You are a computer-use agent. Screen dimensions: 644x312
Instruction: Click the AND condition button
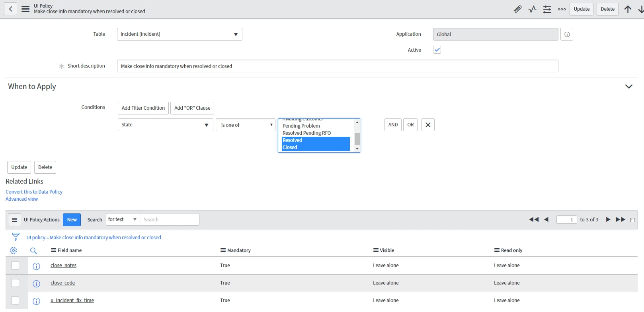393,125
